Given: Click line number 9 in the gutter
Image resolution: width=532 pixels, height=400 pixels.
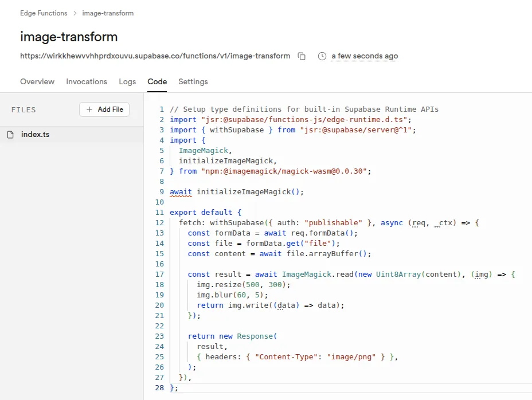Looking at the screenshot, I should click(162, 191).
